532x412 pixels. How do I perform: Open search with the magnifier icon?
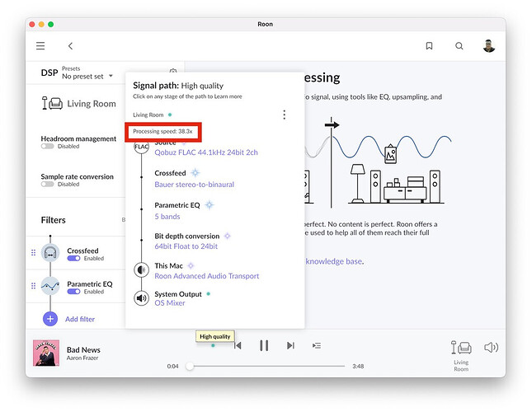click(459, 46)
